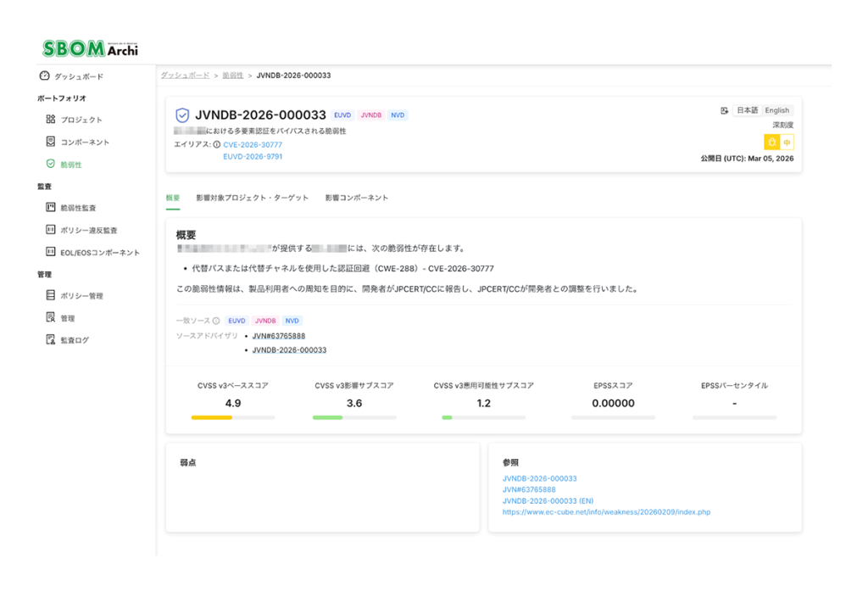Open 脆弱性 in the sidebar
The width and height of the screenshot is (868, 592).
(x=71, y=165)
